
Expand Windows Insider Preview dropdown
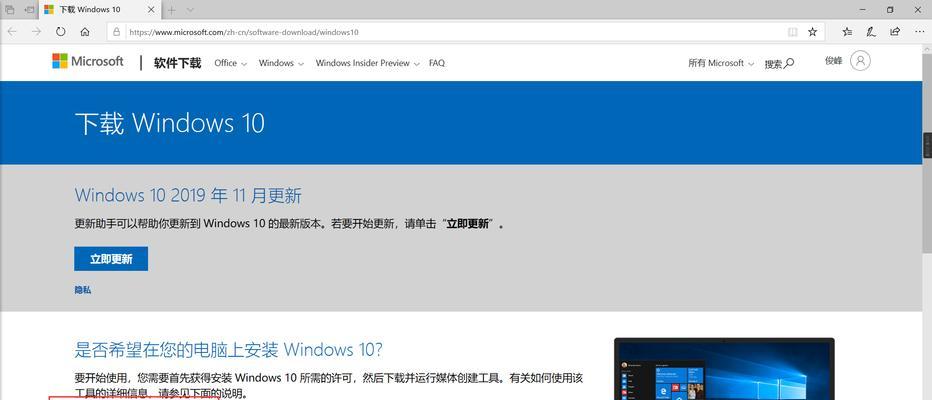point(368,63)
